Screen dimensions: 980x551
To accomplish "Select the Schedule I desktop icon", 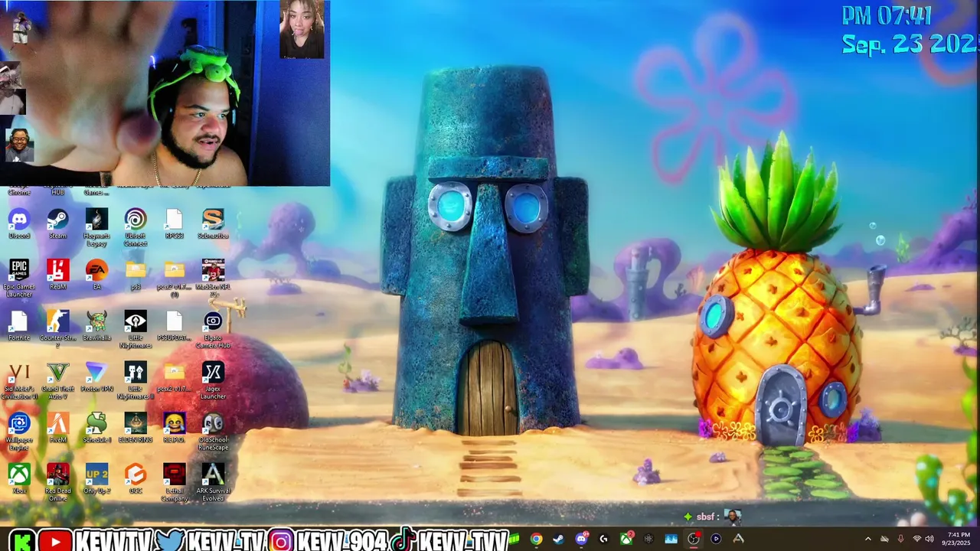I will point(96,429).
